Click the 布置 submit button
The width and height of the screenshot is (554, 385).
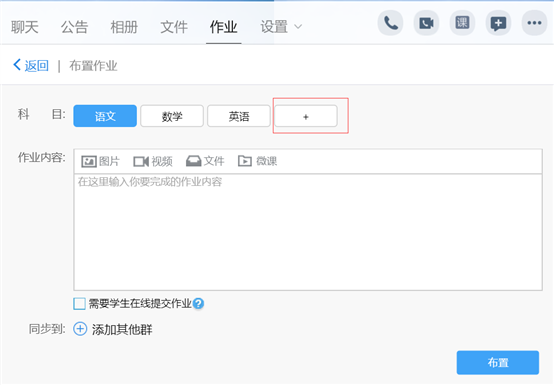click(x=498, y=362)
